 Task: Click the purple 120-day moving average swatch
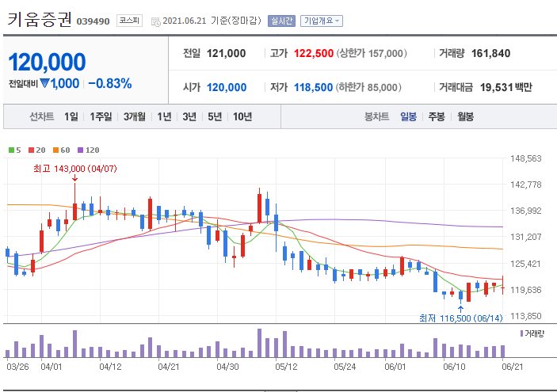[80, 150]
